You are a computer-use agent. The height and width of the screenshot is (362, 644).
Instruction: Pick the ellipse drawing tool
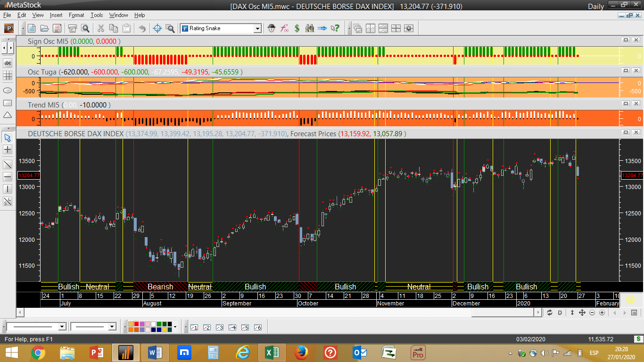point(8,90)
